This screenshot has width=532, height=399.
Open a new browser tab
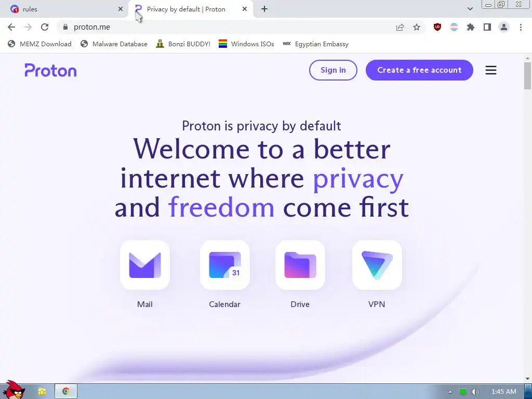click(264, 9)
